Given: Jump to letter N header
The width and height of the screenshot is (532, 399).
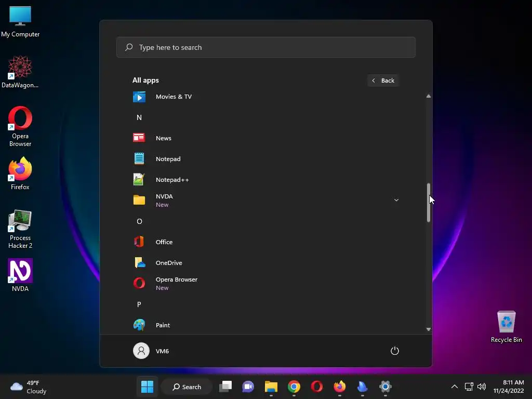Looking at the screenshot, I should click(139, 117).
